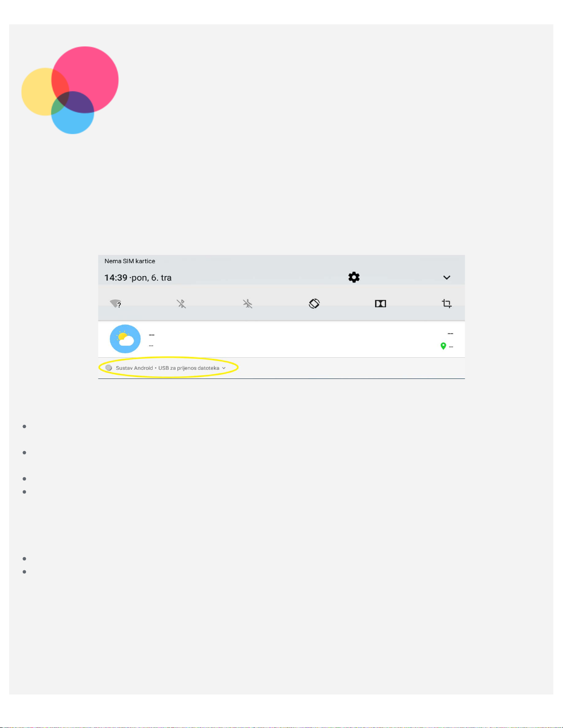Screen dimensions: 563x728
Task: Tap the screenshot crop icon
Action: 447,304
